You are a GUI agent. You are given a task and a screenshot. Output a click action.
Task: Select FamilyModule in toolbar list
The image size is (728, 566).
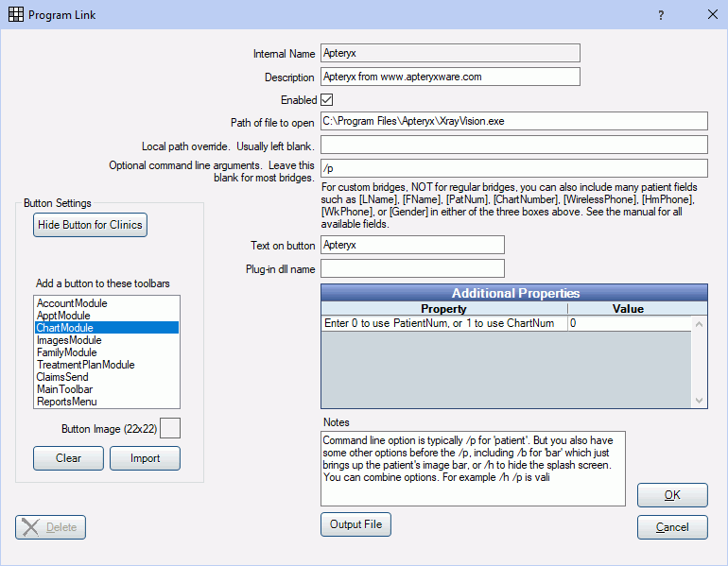coord(107,352)
